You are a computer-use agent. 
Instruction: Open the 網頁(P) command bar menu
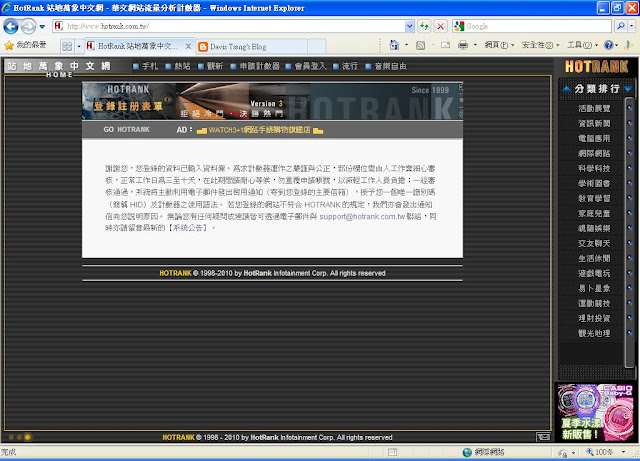tap(499, 45)
